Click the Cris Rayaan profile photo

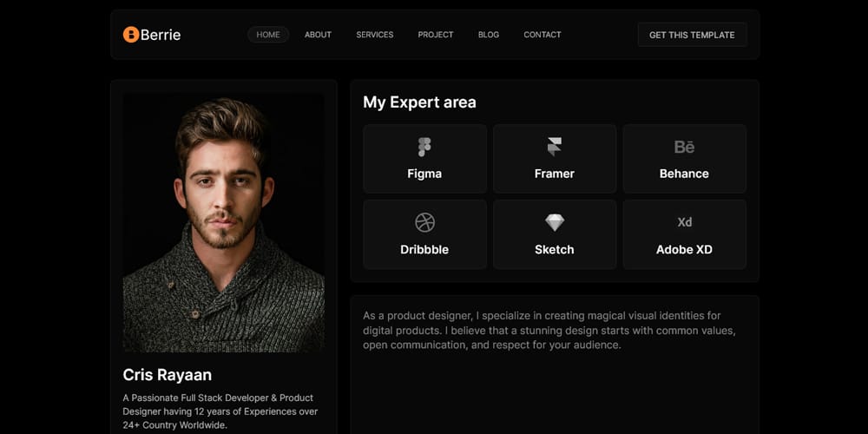[x=224, y=223]
